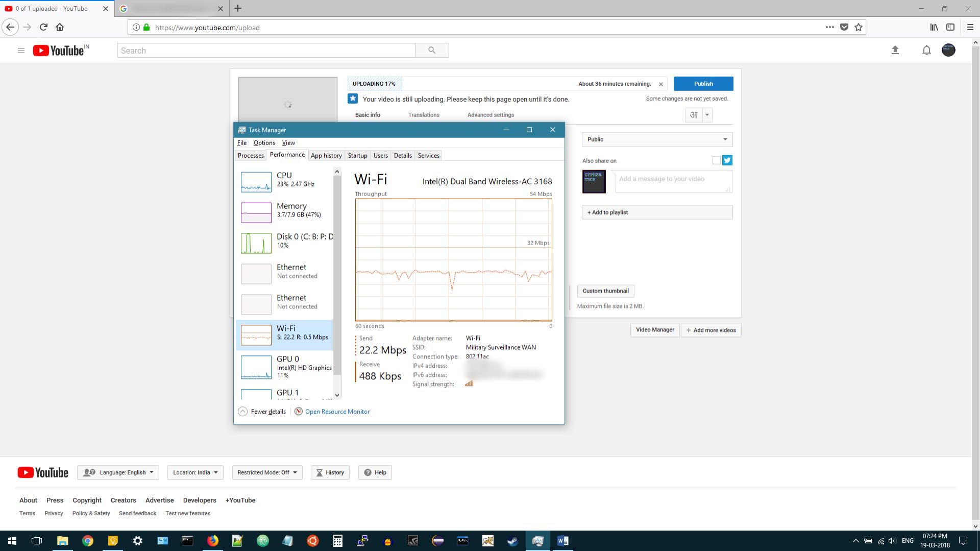
Task: Open Location: India dropdown
Action: pyautogui.click(x=195, y=472)
